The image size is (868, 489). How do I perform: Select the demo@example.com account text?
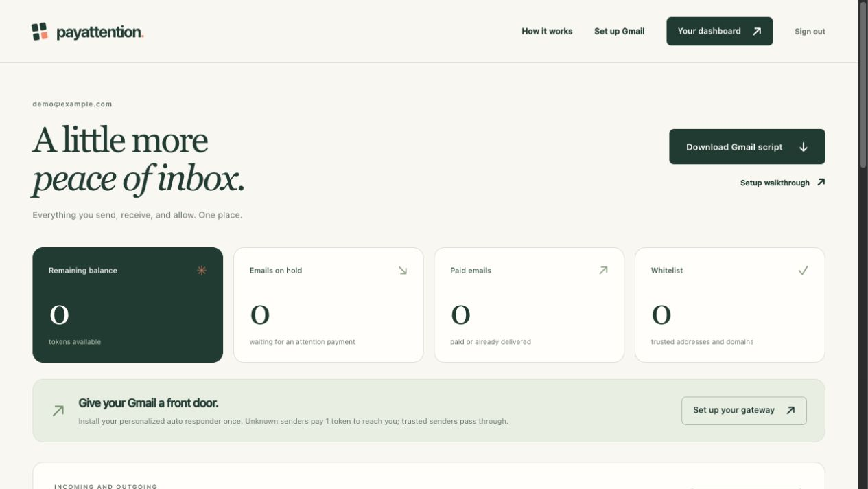(x=72, y=104)
